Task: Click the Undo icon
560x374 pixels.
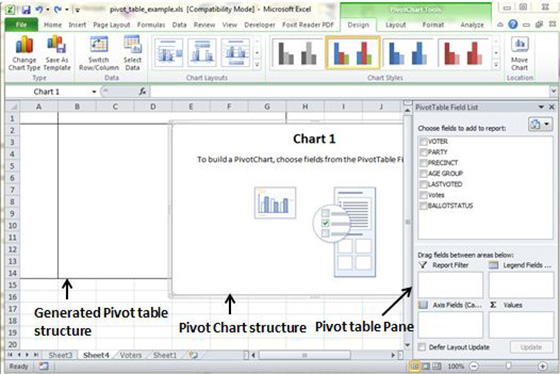Action: pos(39,10)
